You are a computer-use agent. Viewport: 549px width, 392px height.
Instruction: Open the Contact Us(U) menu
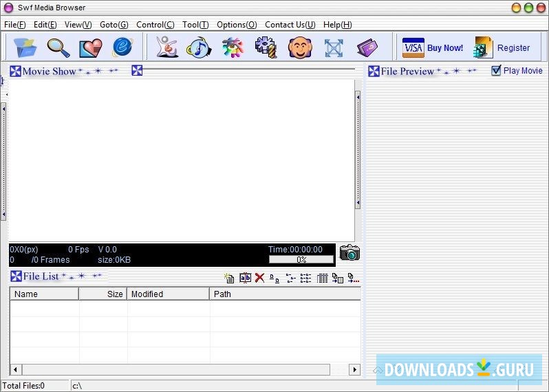290,25
